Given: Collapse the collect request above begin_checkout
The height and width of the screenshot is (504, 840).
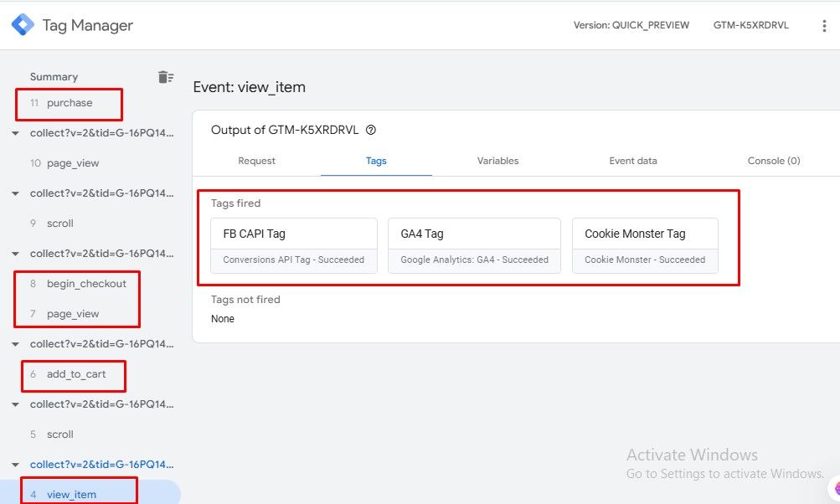Looking at the screenshot, I should pyautogui.click(x=16, y=254).
